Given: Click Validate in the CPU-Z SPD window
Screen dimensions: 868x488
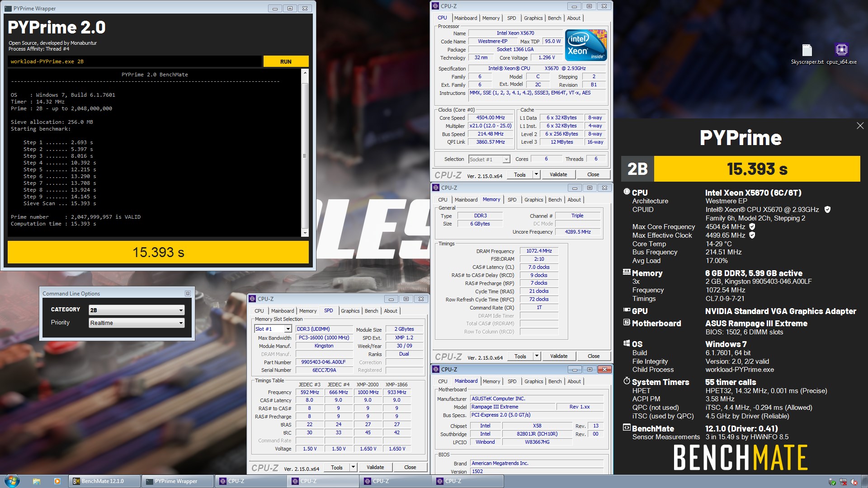Looking at the screenshot, I should 375,467.
